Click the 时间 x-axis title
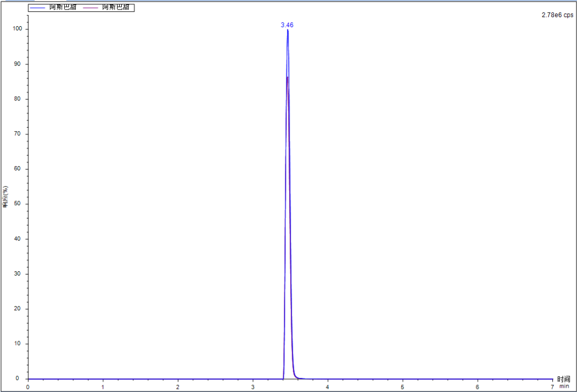This screenshot has height=392, width=577. point(564,379)
